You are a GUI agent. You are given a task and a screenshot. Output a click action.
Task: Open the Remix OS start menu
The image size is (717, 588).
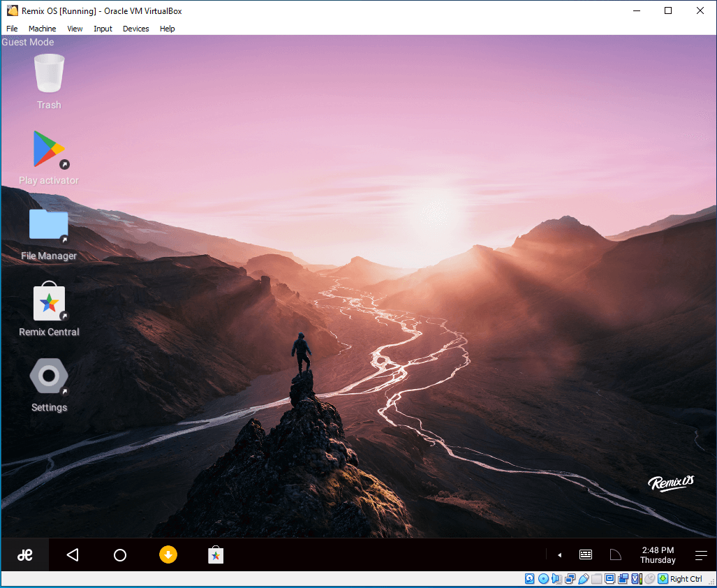point(25,554)
